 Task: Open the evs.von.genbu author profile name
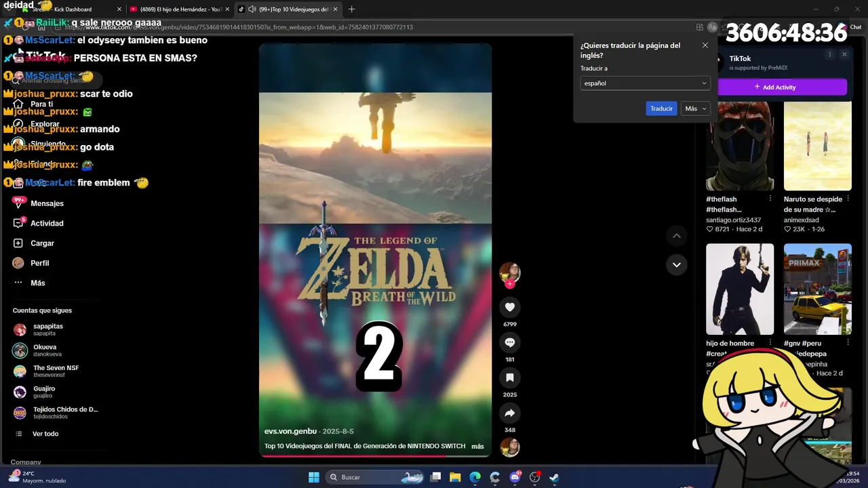[x=290, y=431]
